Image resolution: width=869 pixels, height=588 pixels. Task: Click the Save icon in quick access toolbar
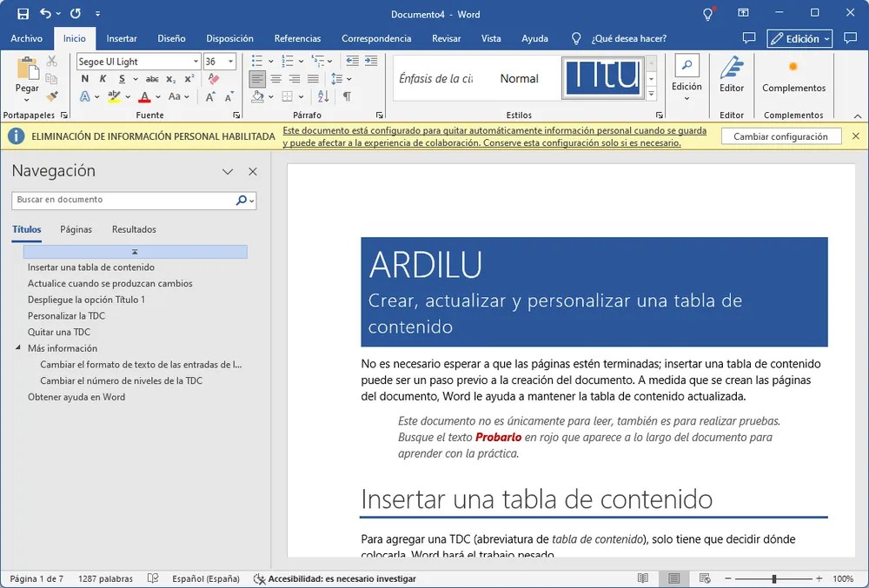[x=23, y=14]
